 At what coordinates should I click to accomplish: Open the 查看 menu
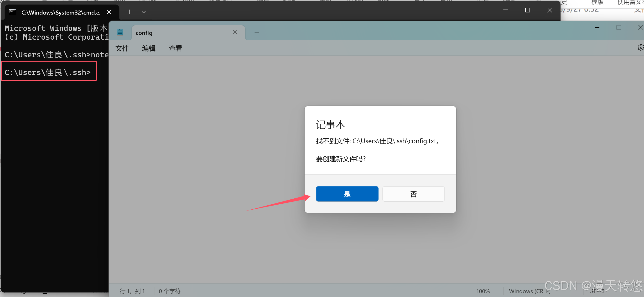coord(175,48)
